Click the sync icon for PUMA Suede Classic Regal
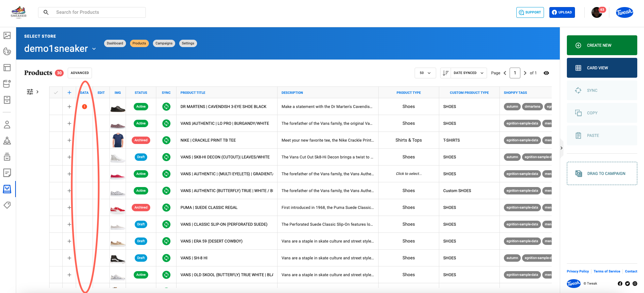Viewport: 644px width, 293px height. tap(166, 208)
